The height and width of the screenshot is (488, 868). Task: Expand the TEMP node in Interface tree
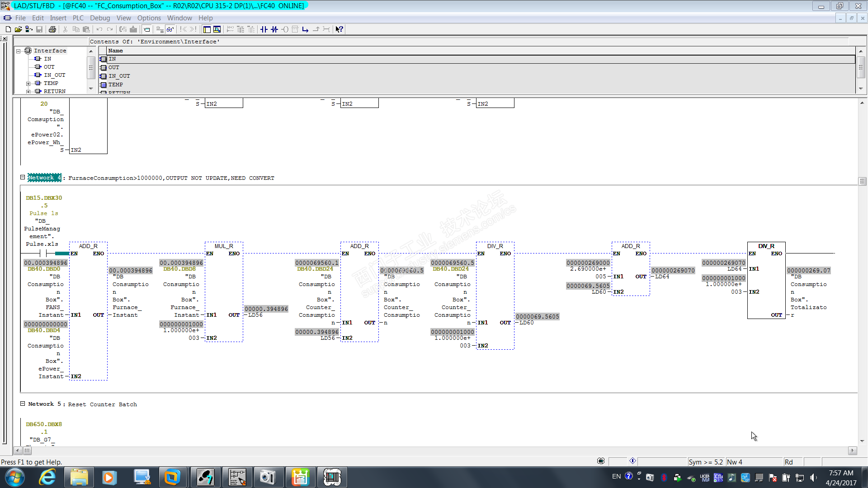(x=28, y=84)
